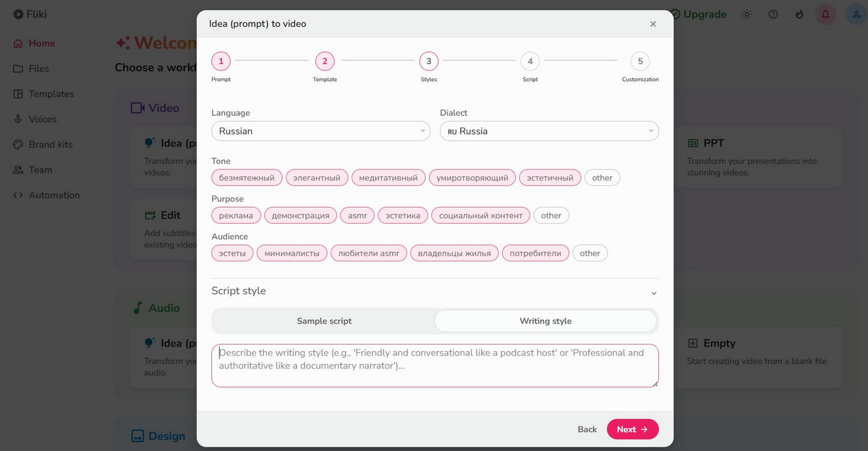Viewport: 868px width, 451px height.
Task: Toggle the любители asmr chip
Action: pyautogui.click(x=369, y=253)
